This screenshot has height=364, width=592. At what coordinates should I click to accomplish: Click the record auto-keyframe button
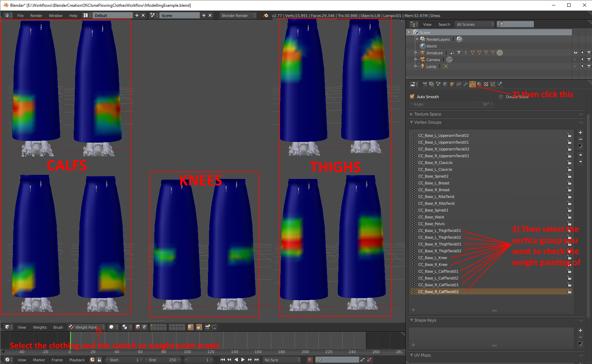click(310, 360)
